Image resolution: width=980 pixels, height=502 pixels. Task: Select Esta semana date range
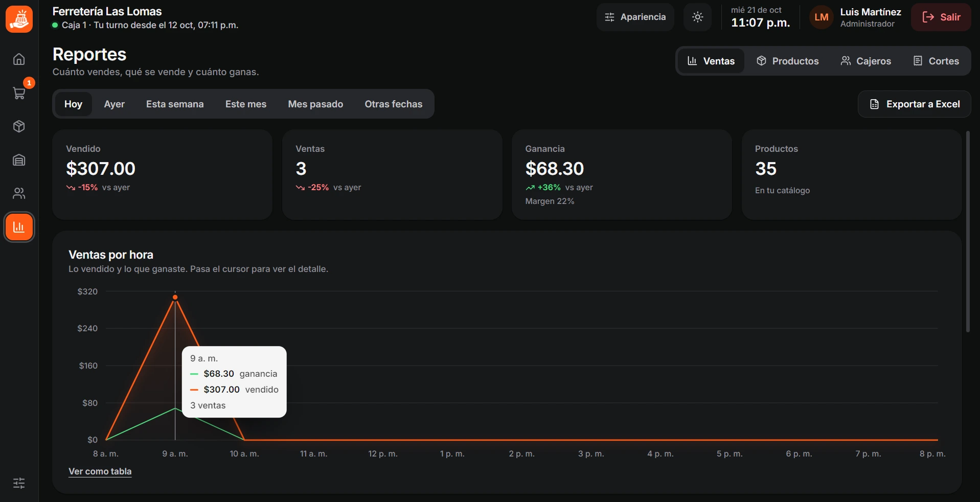click(x=175, y=104)
